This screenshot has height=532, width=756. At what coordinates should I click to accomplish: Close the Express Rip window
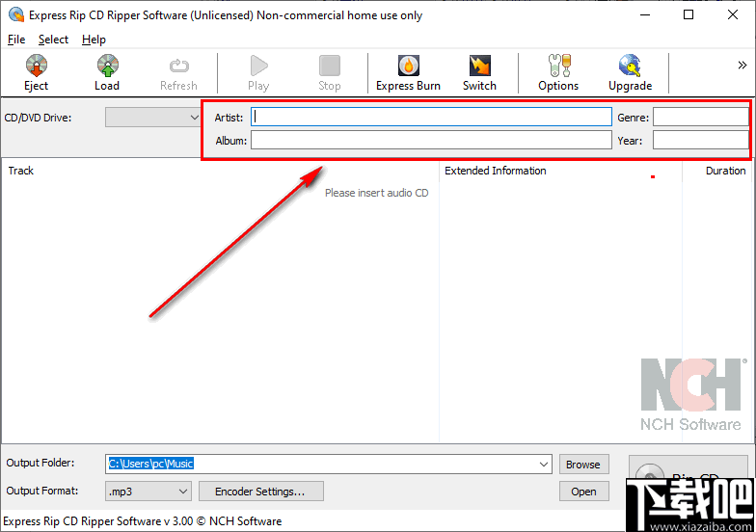[733, 15]
